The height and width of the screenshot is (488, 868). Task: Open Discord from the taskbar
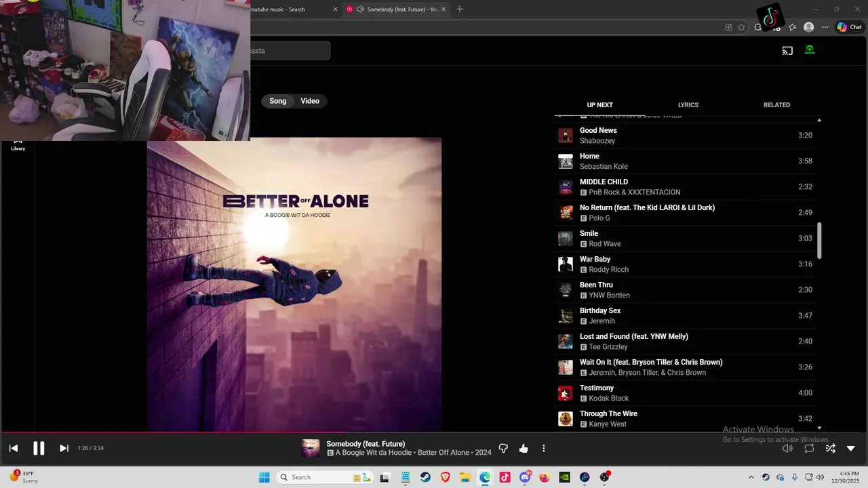[525, 477]
